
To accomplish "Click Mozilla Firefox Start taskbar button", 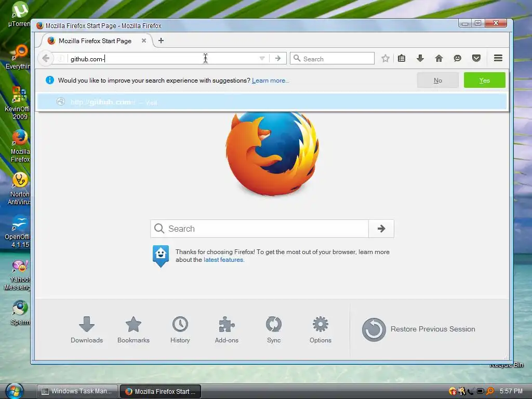I will [x=161, y=391].
